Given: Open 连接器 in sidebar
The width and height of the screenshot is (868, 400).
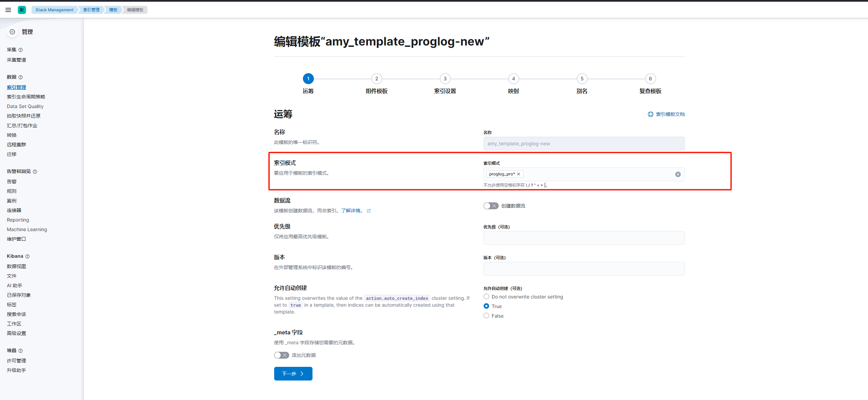Looking at the screenshot, I should [x=14, y=210].
